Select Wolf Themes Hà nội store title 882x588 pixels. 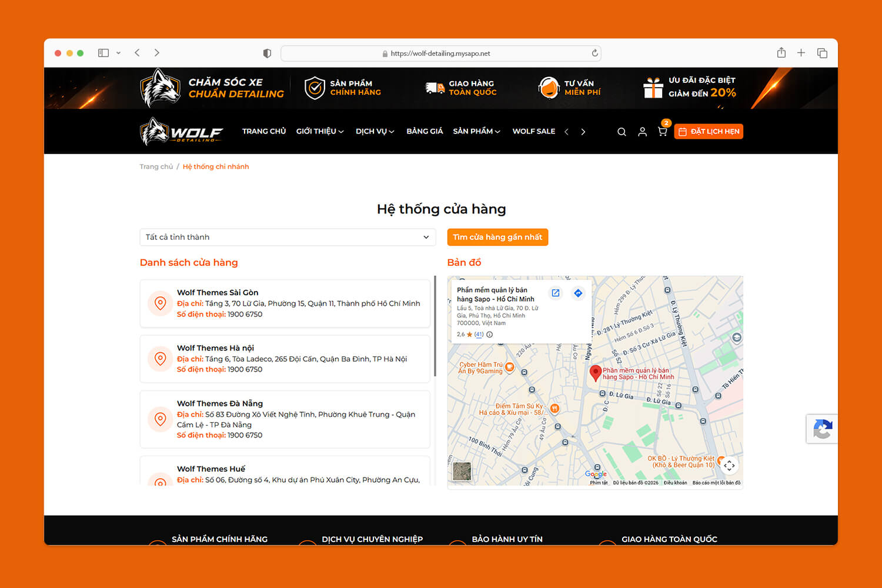(215, 348)
